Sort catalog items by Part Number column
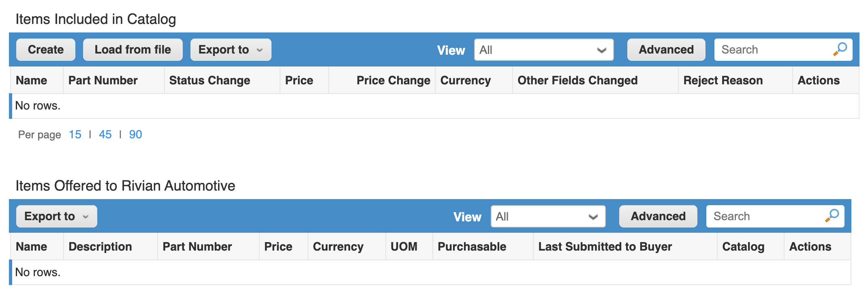 click(x=103, y=81)
